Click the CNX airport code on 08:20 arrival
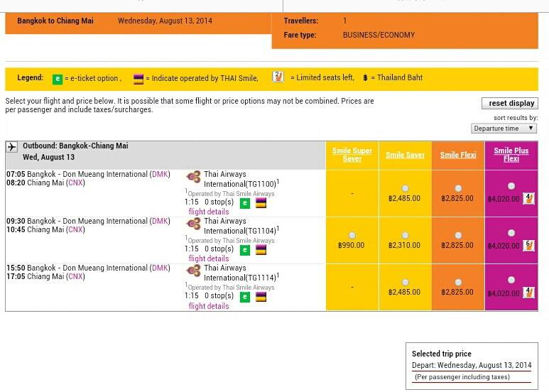The height and width of the screenshot is (392, 549). click(x=75, y=183)
